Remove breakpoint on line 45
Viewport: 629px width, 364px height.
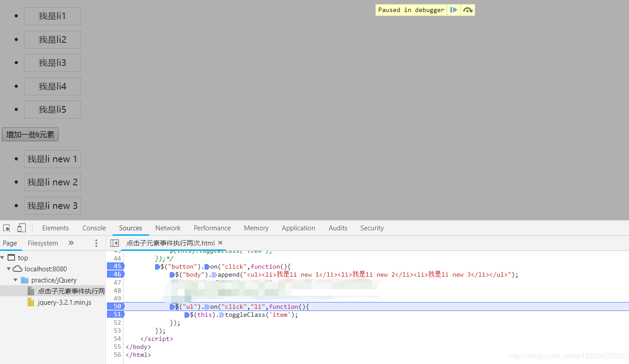(115, 266)
